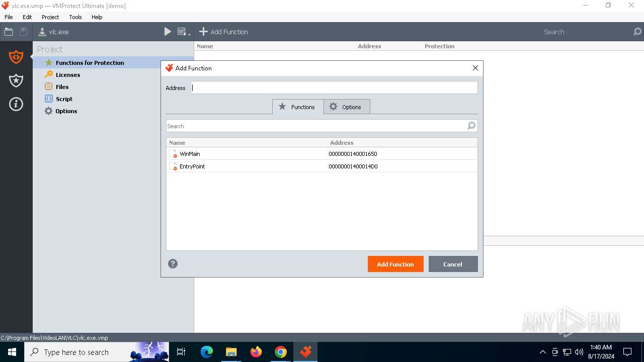Select the WinMain function row
The width and height of the screenshot is (644, 362).
[x=322, y=154]
